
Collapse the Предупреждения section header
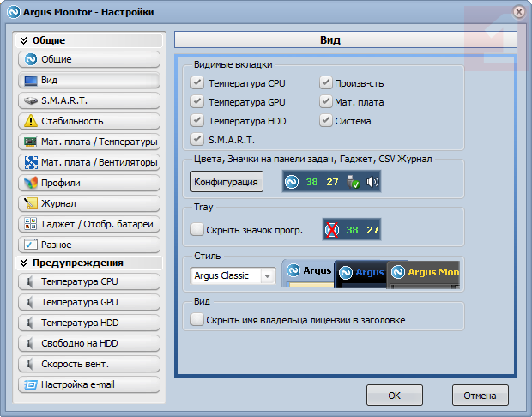(89, 263)
